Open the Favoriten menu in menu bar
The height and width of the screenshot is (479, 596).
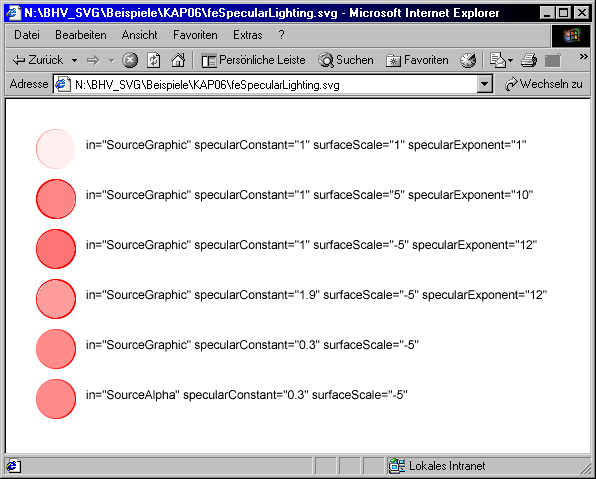click(x=195, y=35)
